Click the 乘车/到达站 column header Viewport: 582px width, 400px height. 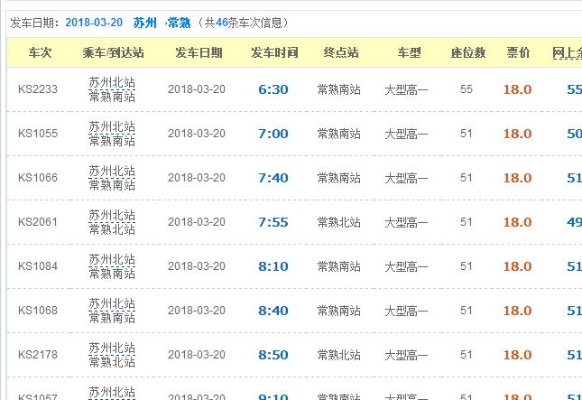(113, 53)
